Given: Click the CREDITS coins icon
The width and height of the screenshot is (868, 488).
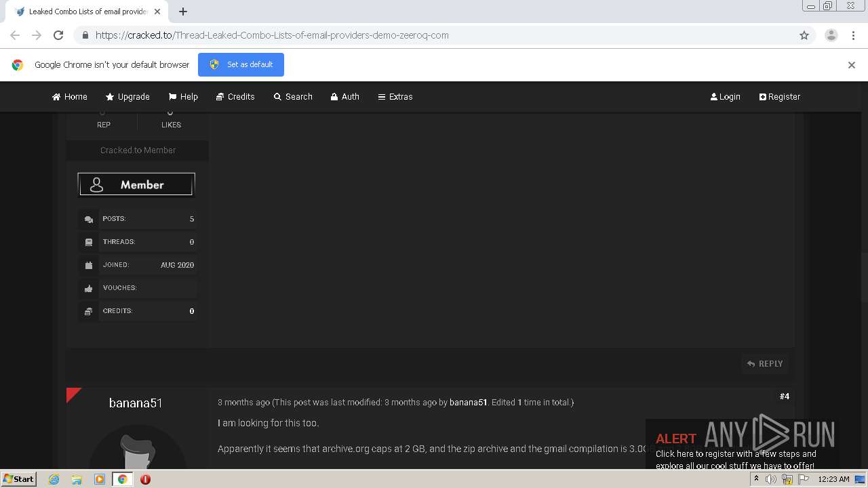Looking at the screenshot, I should tap(89, 312).
